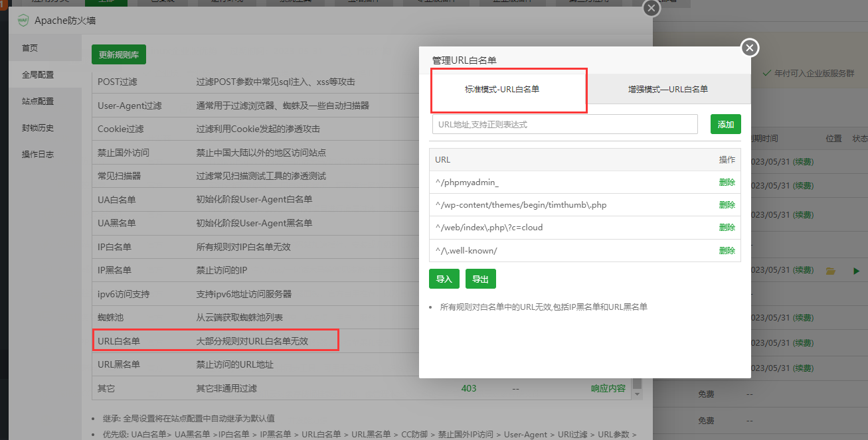Click the 位置 column header in background table
This screenshot has height=440, width=868.
click(833, 139)
